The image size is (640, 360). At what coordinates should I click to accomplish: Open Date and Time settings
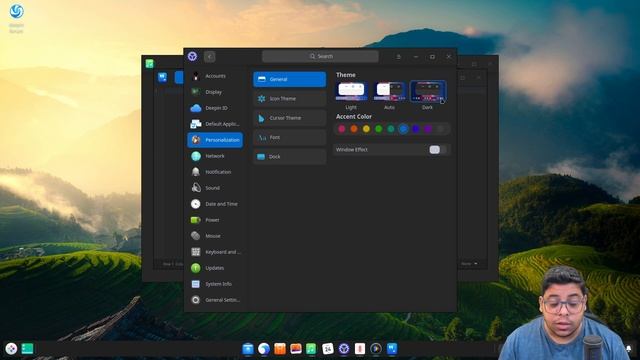[215, 204]
